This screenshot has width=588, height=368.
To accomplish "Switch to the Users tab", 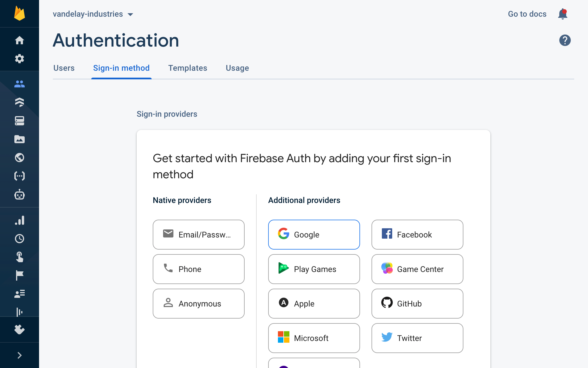I will click(64, 68).
